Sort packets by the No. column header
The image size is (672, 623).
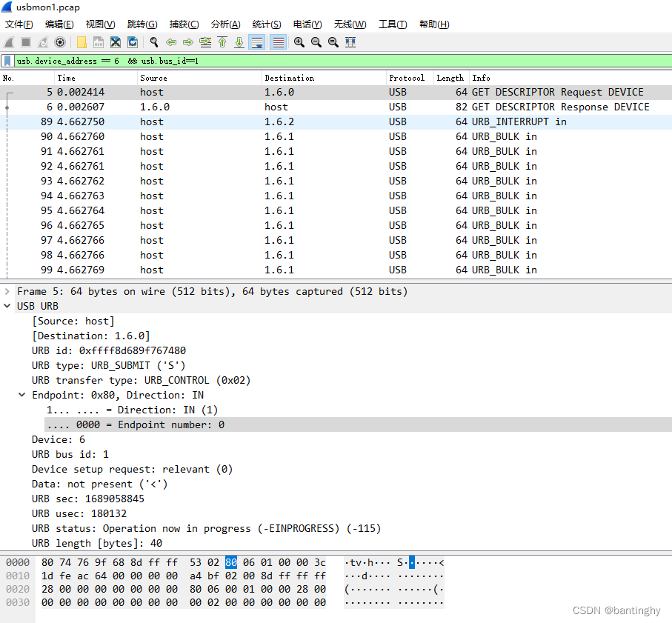click(x=27, y=78)
